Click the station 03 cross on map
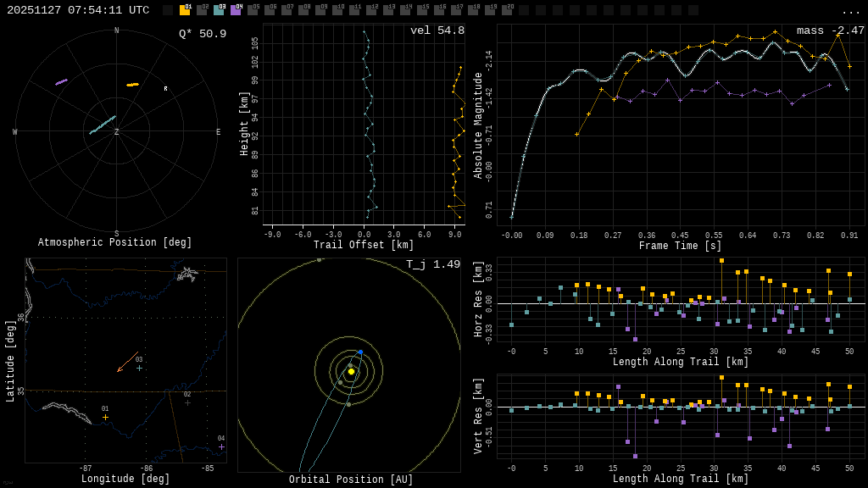 [x=139, y=368]
